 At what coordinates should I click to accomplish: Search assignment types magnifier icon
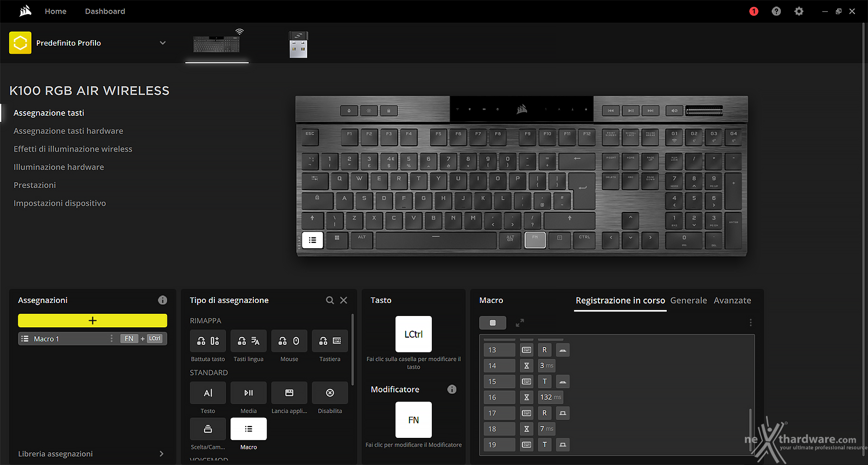[x=330, y=300]
